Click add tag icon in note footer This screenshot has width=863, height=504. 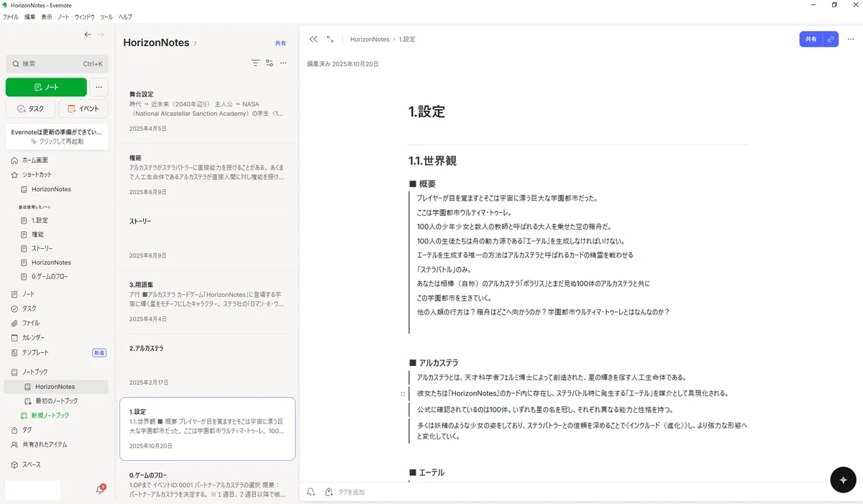click(329, 492)
